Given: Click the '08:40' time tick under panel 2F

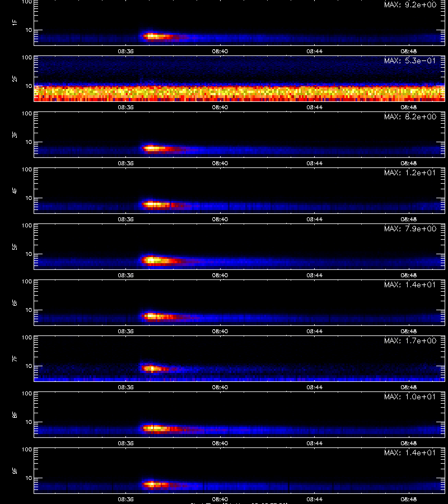Looking at the screenshot, I should pos(220,107).
